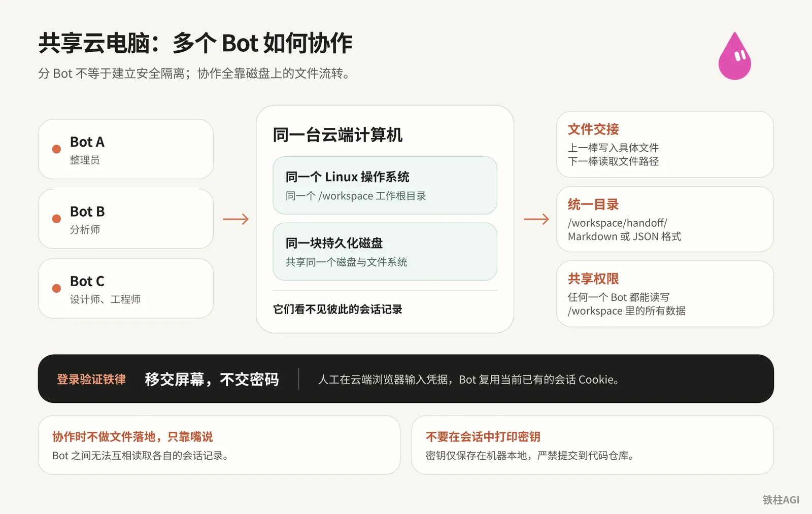This screenshot has height=514, width=812.
Task: Click the text Markdown 或 JSON 格式
Action: pyautogui.click(x=624, y=236)
